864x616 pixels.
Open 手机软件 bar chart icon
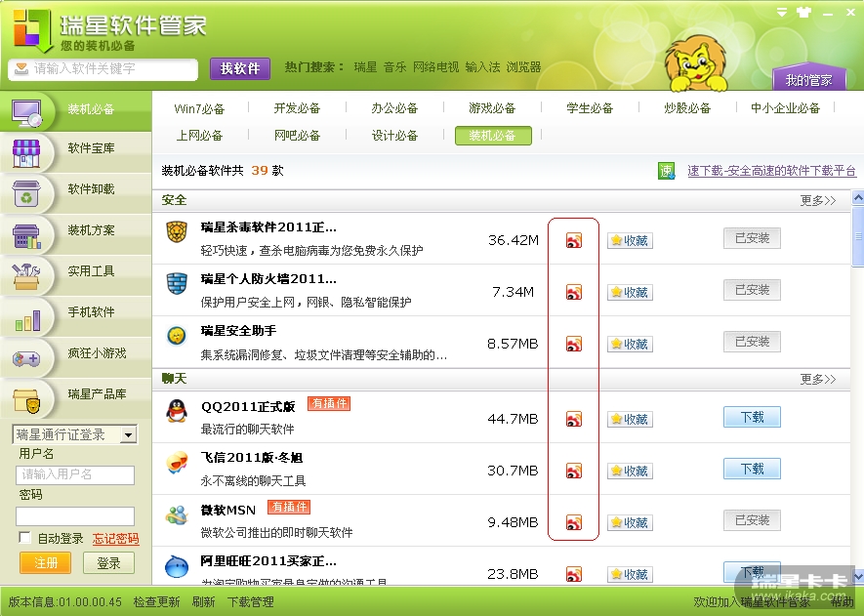(27, 318)
